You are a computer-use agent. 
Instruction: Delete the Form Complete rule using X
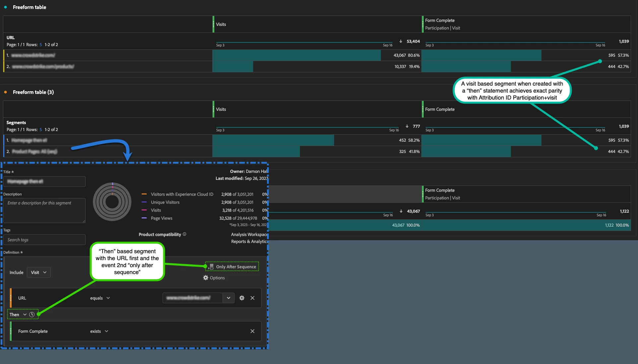pos(252,331)
